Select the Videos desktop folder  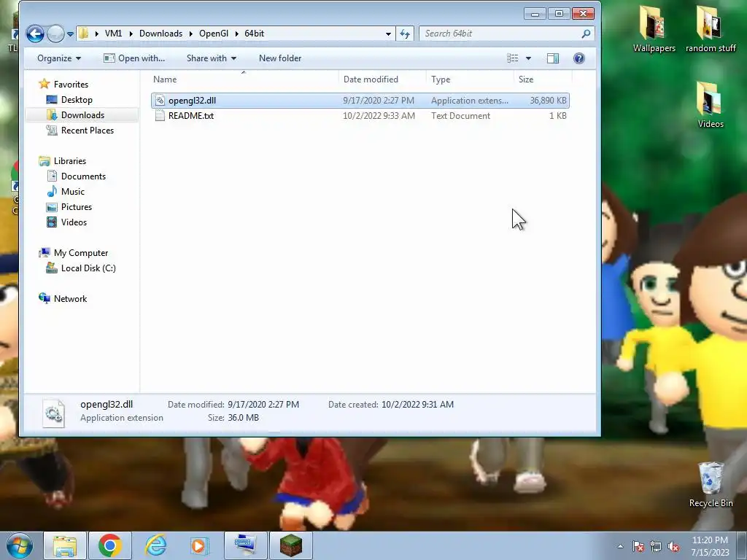tap(711, 105)
